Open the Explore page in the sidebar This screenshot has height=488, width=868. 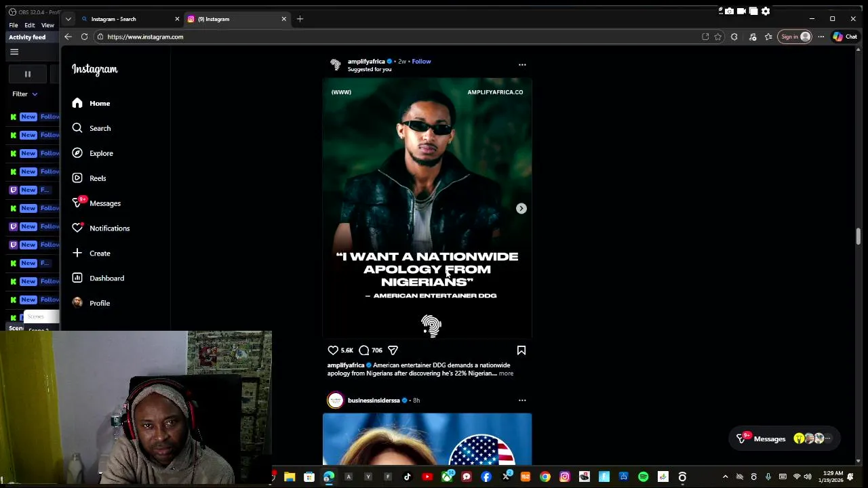[x=92, y=153]
